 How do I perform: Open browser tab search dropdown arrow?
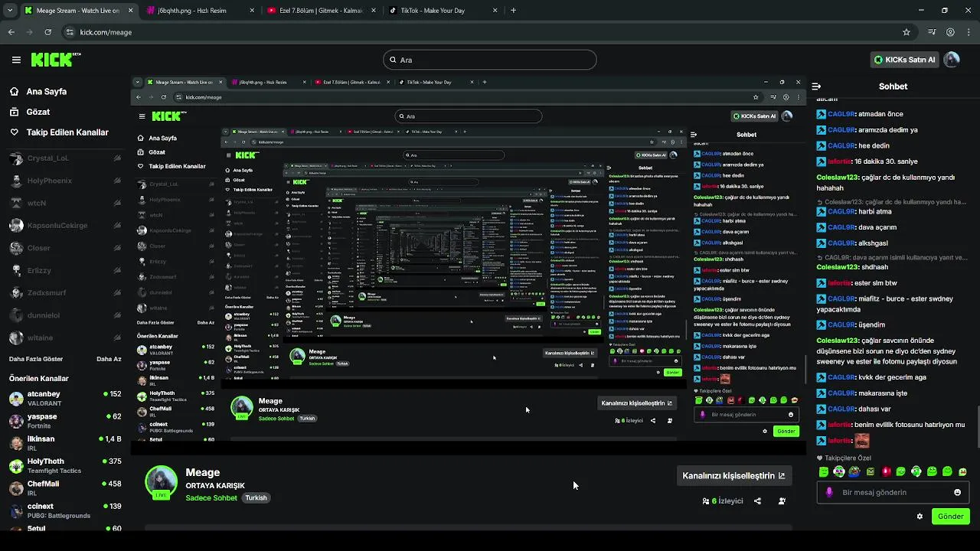pos(11,11)
